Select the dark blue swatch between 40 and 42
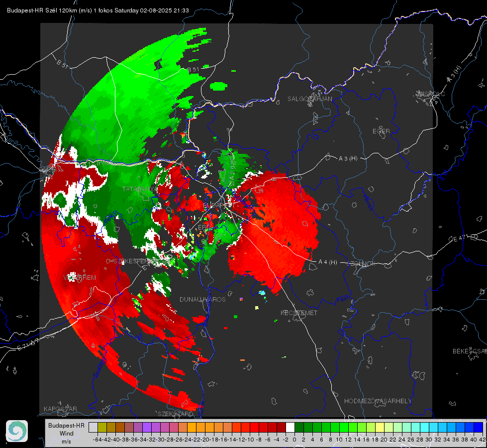 point(479,427)
